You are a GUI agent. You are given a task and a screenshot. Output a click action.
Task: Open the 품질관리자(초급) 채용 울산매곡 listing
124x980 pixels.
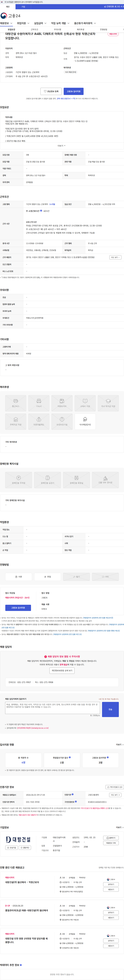coord(27,910)
